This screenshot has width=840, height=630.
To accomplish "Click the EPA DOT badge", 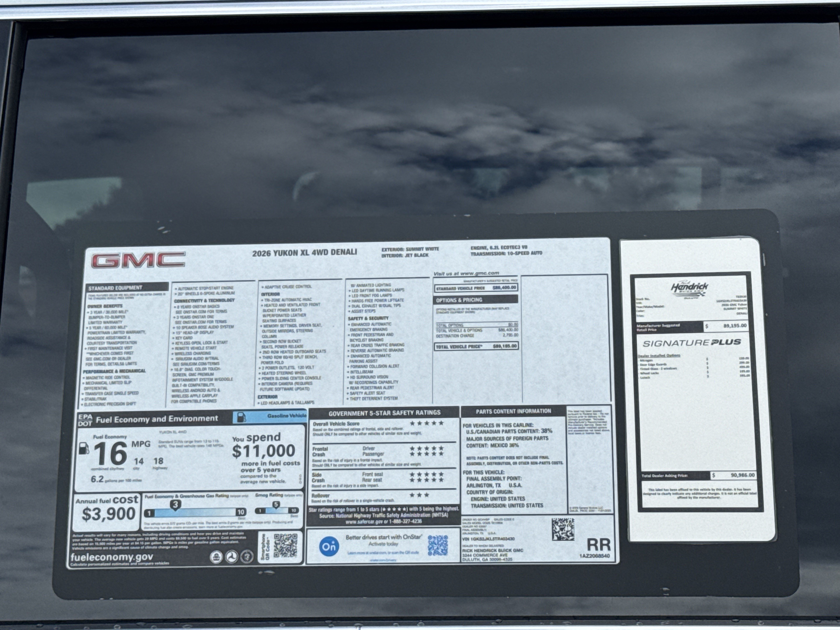I will pos(85,420).
